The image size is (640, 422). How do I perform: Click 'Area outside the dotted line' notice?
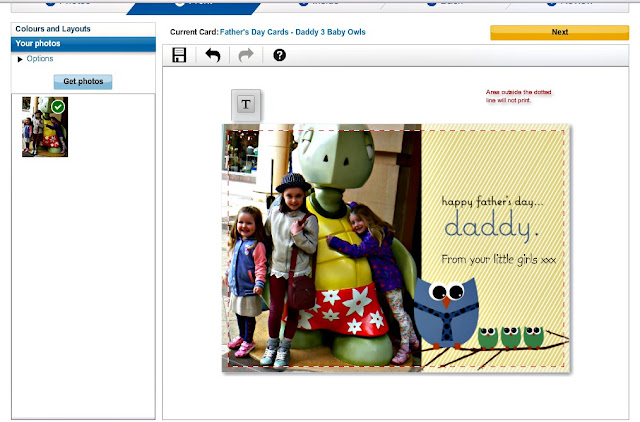coord(518,96)
